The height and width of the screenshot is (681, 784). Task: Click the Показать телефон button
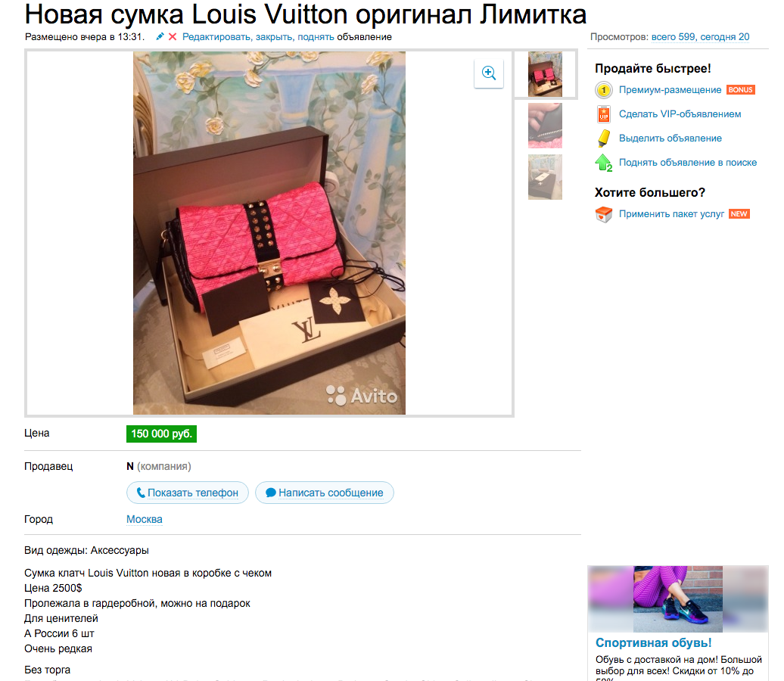188,493
